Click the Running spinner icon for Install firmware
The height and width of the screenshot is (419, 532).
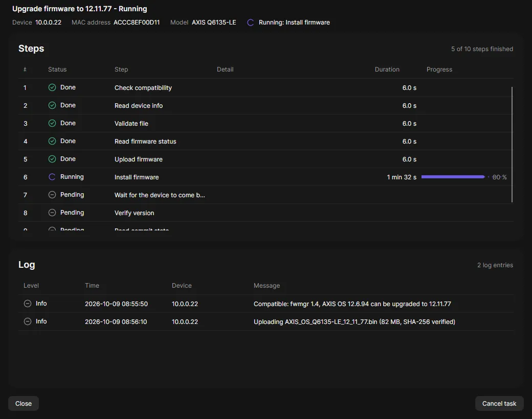(52, 177)
